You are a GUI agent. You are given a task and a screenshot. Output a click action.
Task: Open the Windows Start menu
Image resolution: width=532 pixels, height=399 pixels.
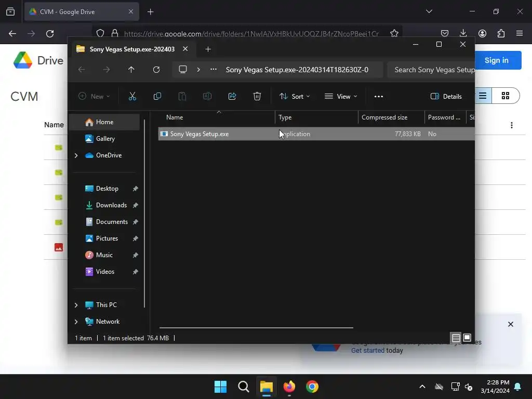(x=220, y=387)
